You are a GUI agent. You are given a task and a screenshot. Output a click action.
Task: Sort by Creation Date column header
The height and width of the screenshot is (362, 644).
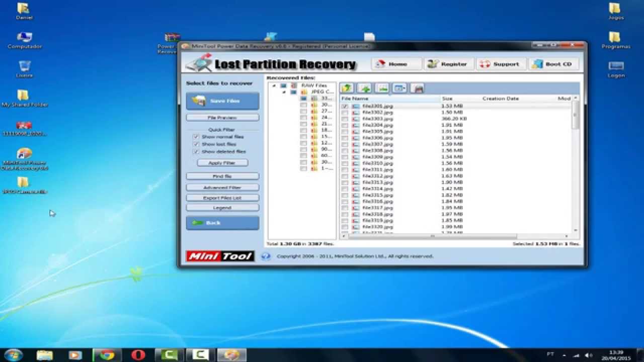518,99
